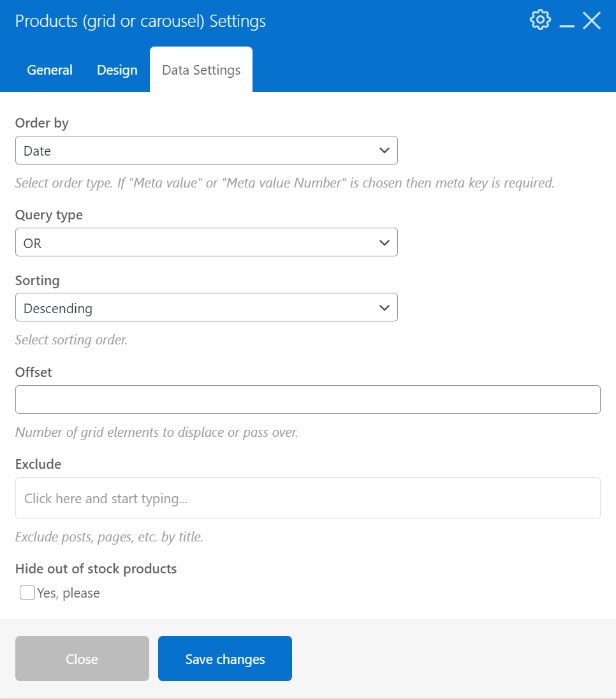
Task: Click the Save changes button
Action: [224, 658]
